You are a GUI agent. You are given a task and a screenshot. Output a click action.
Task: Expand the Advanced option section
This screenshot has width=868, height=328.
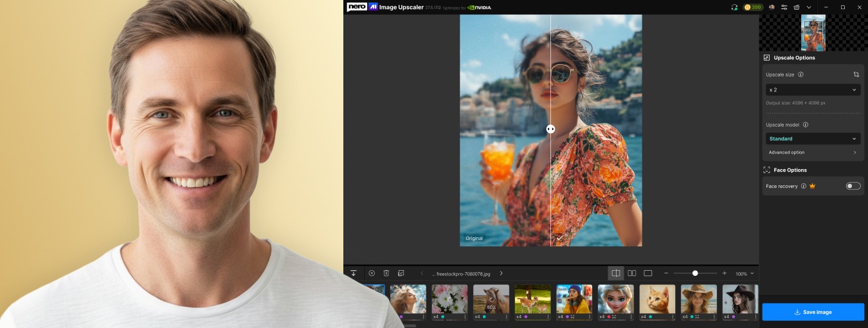pos(813,152)
